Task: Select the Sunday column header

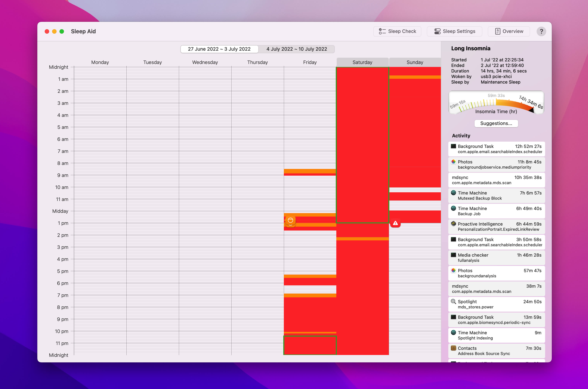Action: 415,62
